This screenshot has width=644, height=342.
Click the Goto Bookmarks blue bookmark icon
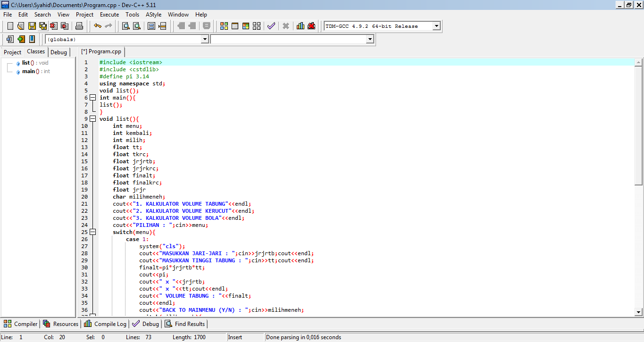pyautogui.click(x=32, y=39)
